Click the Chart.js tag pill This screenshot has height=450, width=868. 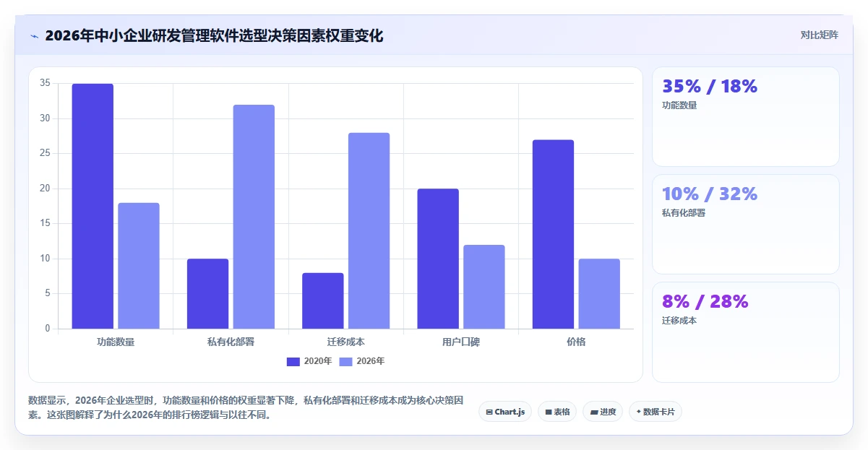click(x=505, y=412)
